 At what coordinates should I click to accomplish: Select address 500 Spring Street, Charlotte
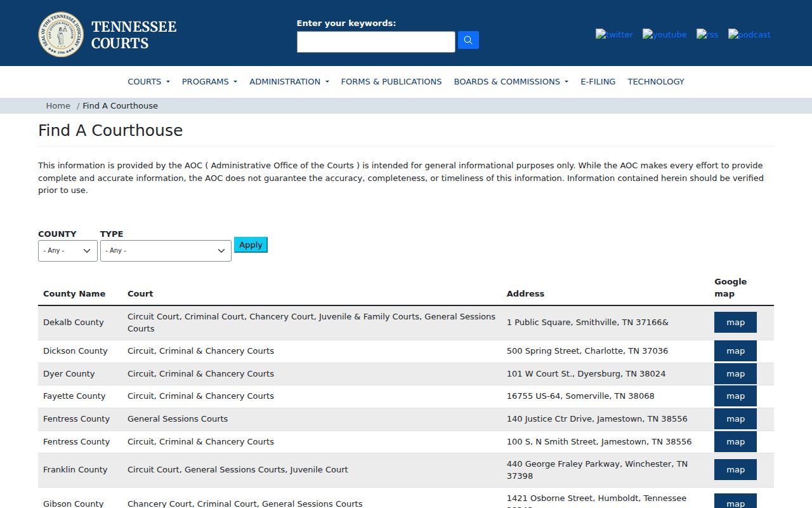point(587,351)
